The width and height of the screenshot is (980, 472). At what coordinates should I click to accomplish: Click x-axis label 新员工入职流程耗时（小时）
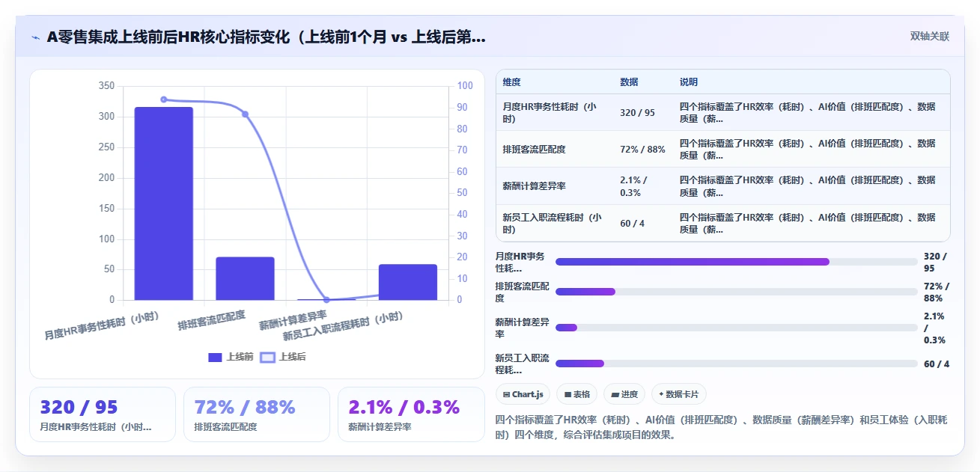pyautogui.click(x=344, y=326)
